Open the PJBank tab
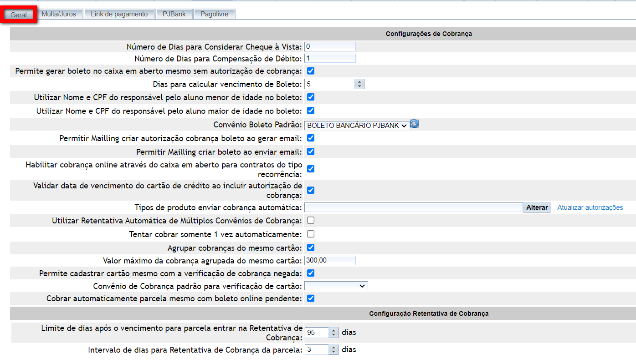 pos(174,14)
